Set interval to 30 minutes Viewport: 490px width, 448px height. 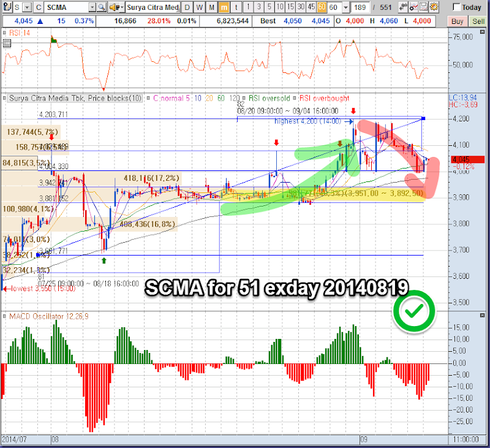point(301,7)
